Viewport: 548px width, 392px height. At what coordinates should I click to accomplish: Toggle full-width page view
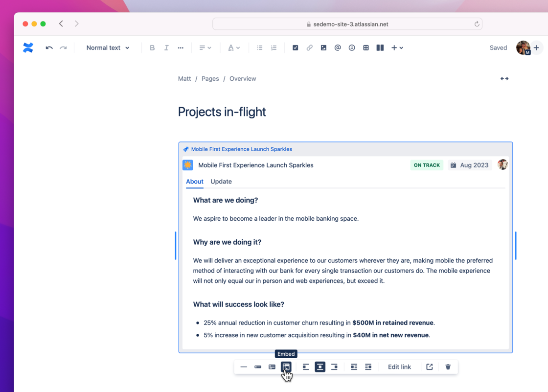pos(504,78)
